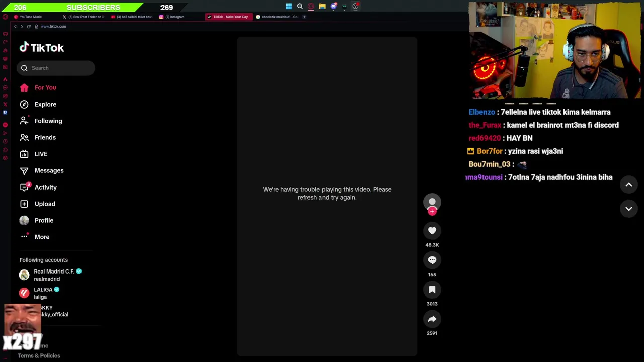Follow the creator with the red plus badge
Viewport: 644px width, 362px height.
(432, 211)
